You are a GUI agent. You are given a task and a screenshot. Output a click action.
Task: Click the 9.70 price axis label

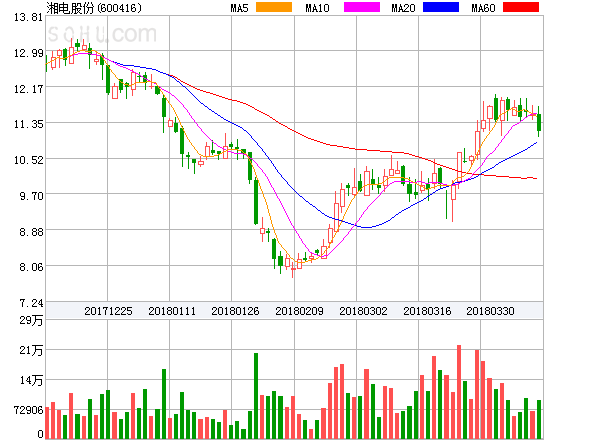[x=31, y=196]
